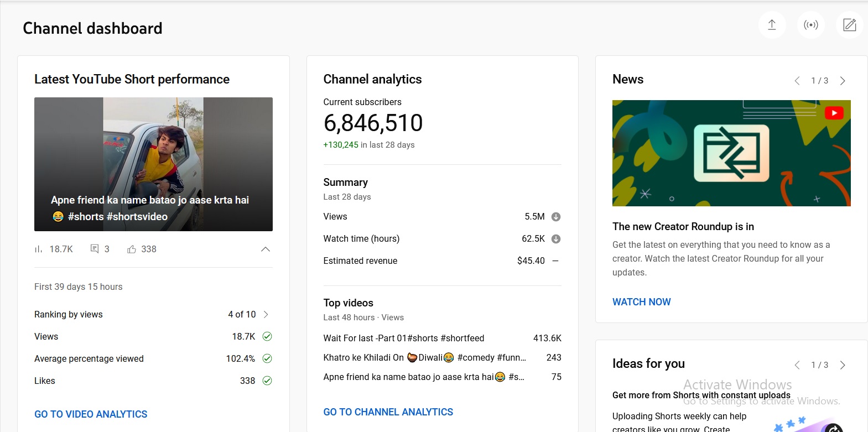Open the Creator Roundup news image
Image resolution: width=868 pixels, height=432 pixels.
pos(731,153)
